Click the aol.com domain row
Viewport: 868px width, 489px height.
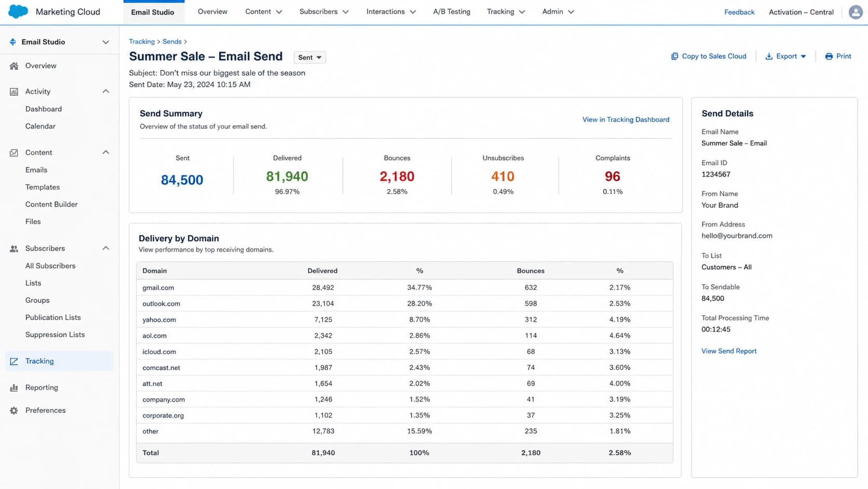tap(404, 336)
